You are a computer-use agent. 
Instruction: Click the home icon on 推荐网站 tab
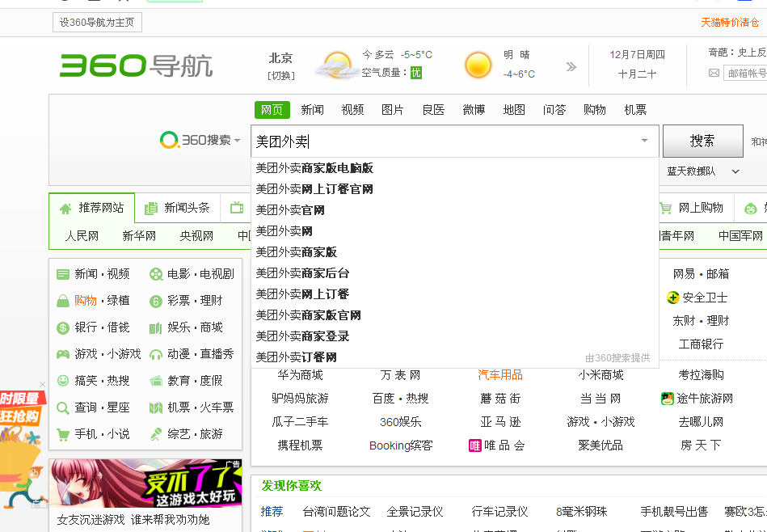click(65, 209)
